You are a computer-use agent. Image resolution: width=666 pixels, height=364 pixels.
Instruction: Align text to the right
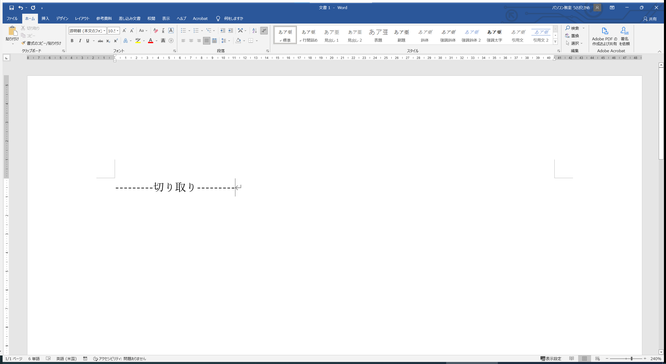(198, 41)
